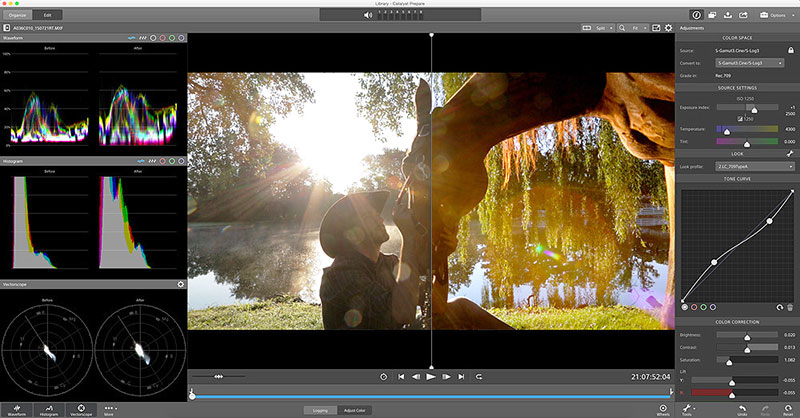Click the source color space lock icon
Viewport: 800px width, 418px height.
pyautogui.click(x=790, y=49)
